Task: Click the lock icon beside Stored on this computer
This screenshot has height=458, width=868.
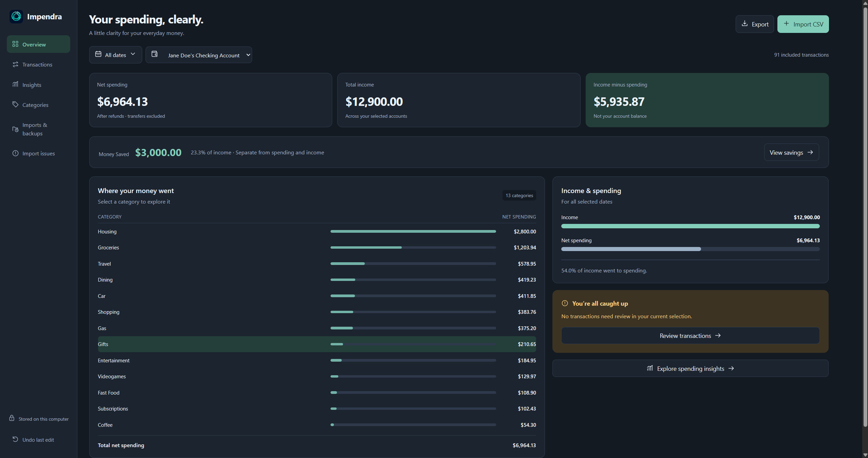Action: (12, 418)
